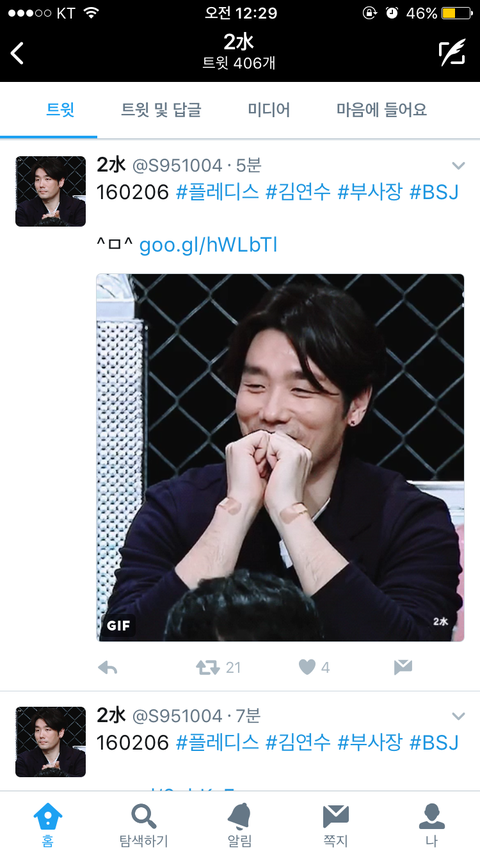Open 탐색하기 search tab
The image size is (480, 854).
(144, 825)
